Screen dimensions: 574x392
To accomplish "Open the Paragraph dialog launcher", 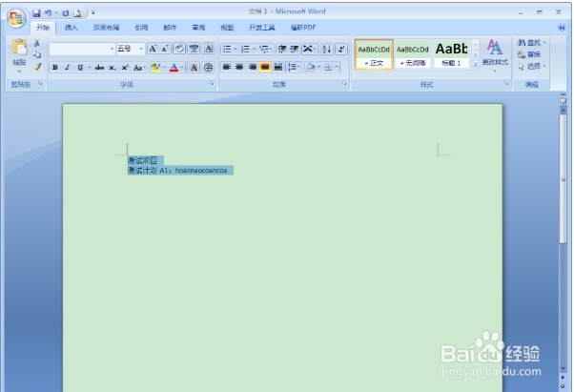I will click(344, 84).
